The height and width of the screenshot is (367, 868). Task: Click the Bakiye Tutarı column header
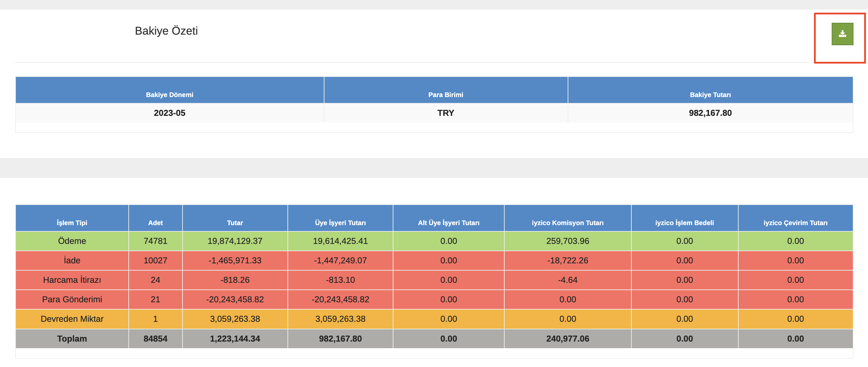[710, 95]
